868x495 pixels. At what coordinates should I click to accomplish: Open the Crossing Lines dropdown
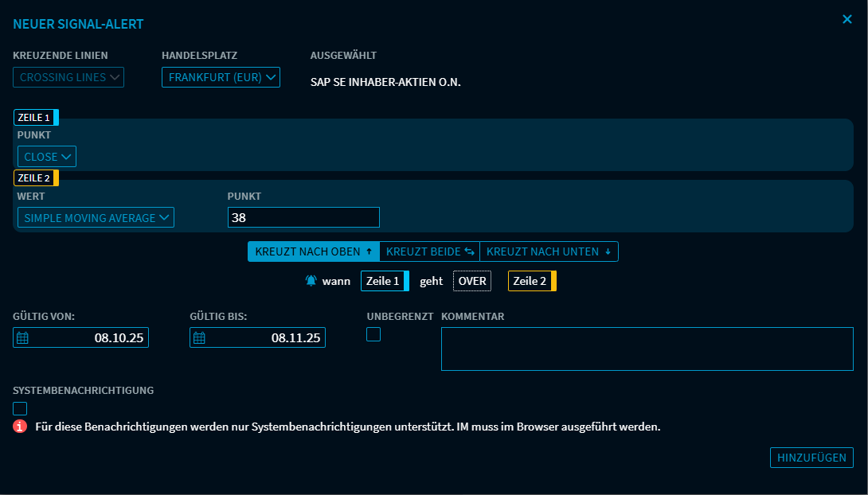(x=68, y=77)
